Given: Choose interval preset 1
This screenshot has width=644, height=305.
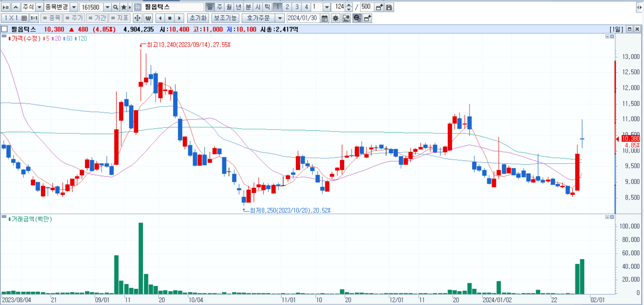Looking at the screenshot, I should coord(278,7).
